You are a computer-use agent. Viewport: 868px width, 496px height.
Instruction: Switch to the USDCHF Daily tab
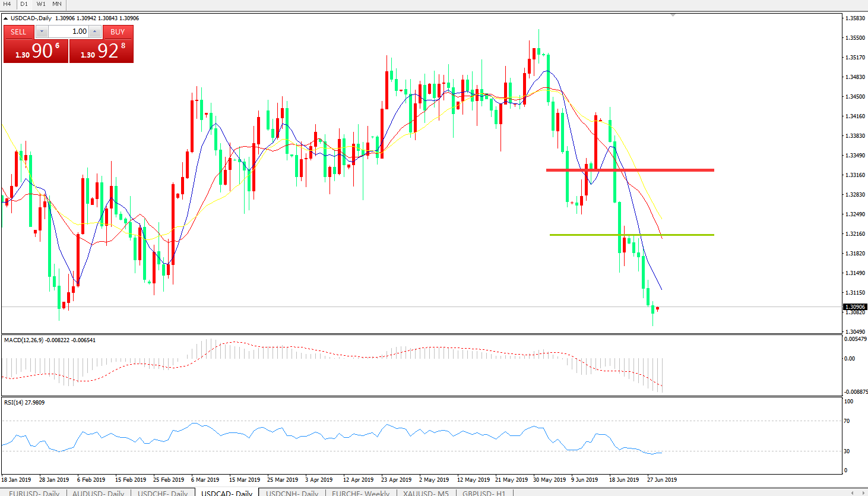(163, 493)
